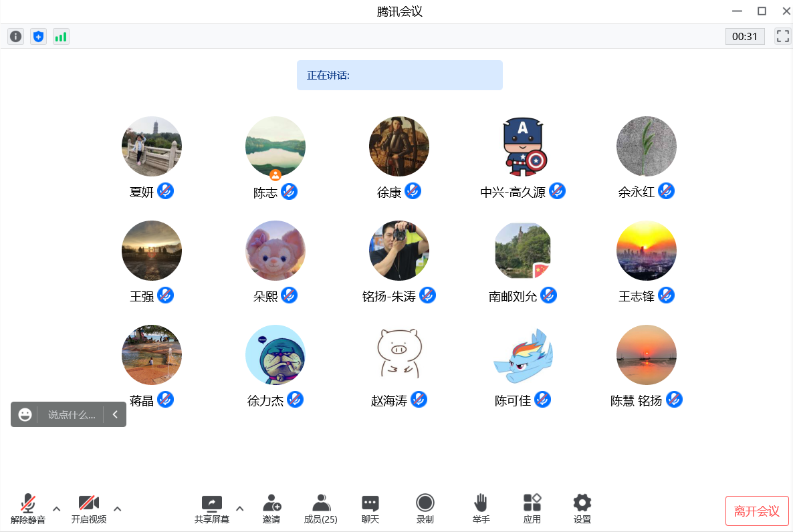Open meeting Settings (设置)
Image resolution: width=793 pixels, height=532 pixels.
582,509
